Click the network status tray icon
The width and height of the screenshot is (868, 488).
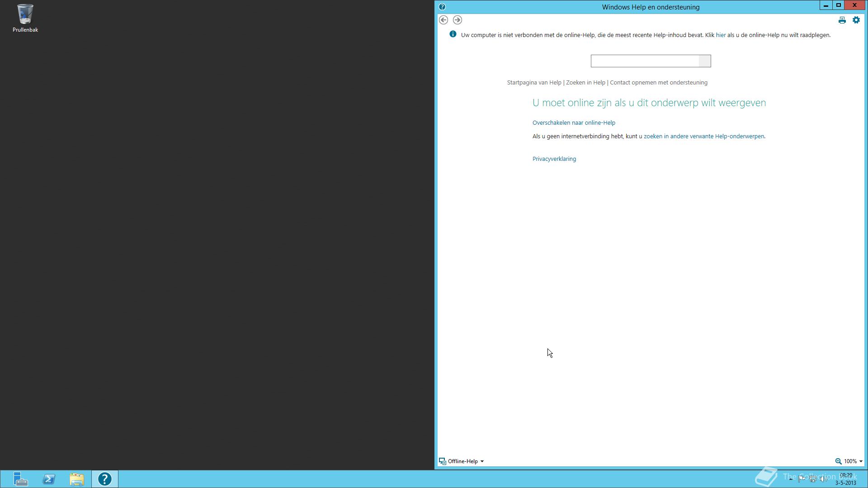(x=813, y=479)
